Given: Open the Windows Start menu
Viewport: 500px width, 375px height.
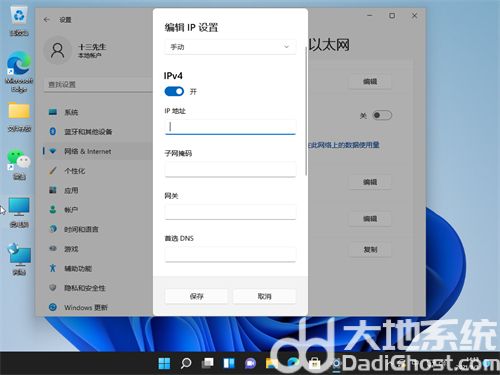Looking at the screenshot, I should tap(164, 363).
